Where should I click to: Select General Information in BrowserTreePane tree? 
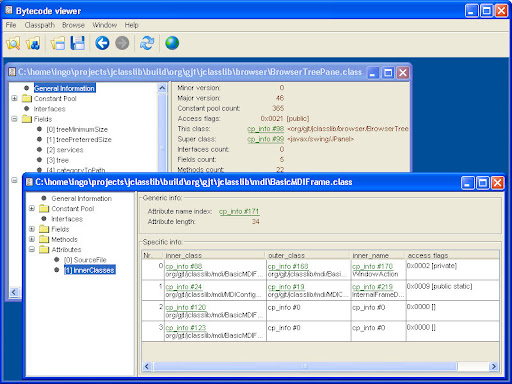click(65, 88)
